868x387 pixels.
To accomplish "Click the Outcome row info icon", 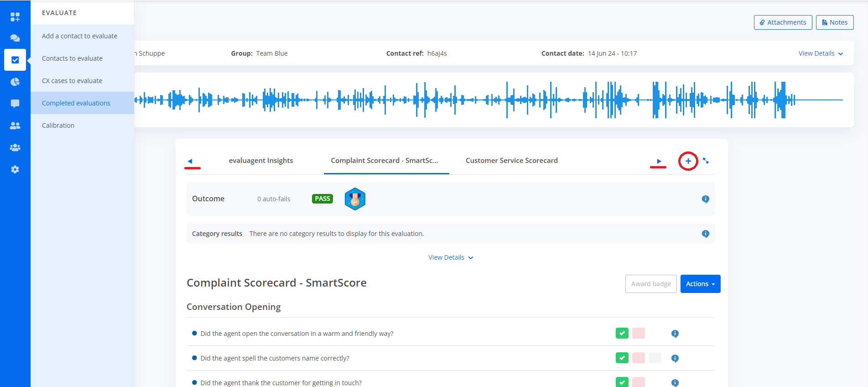I will click(x=706, y=199).
